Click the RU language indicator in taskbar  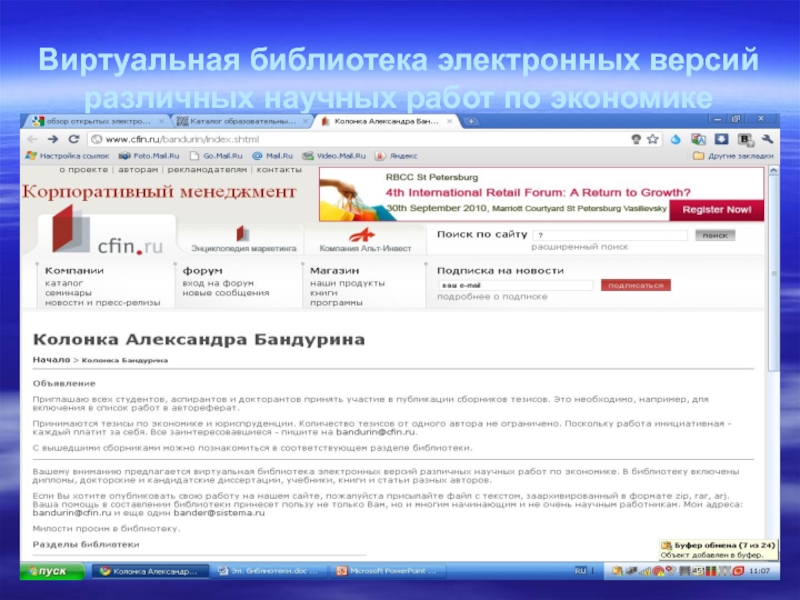580,570
